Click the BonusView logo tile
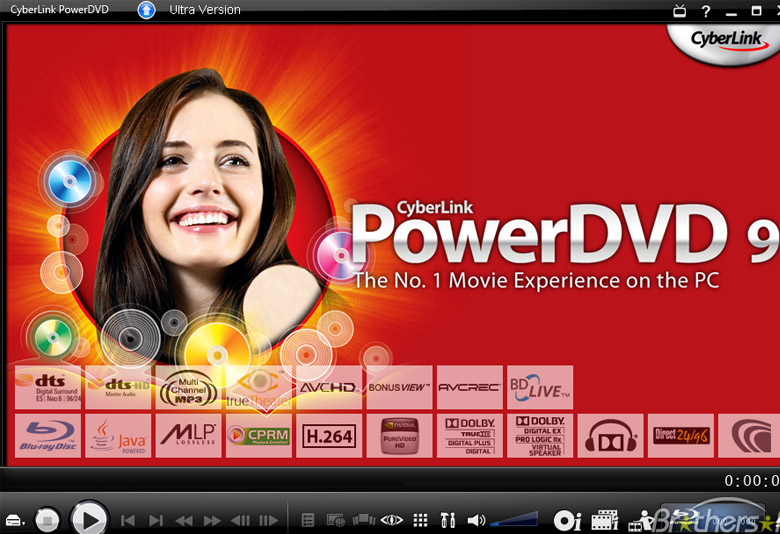Screen dimensions: 780x534 pos(399,388)
